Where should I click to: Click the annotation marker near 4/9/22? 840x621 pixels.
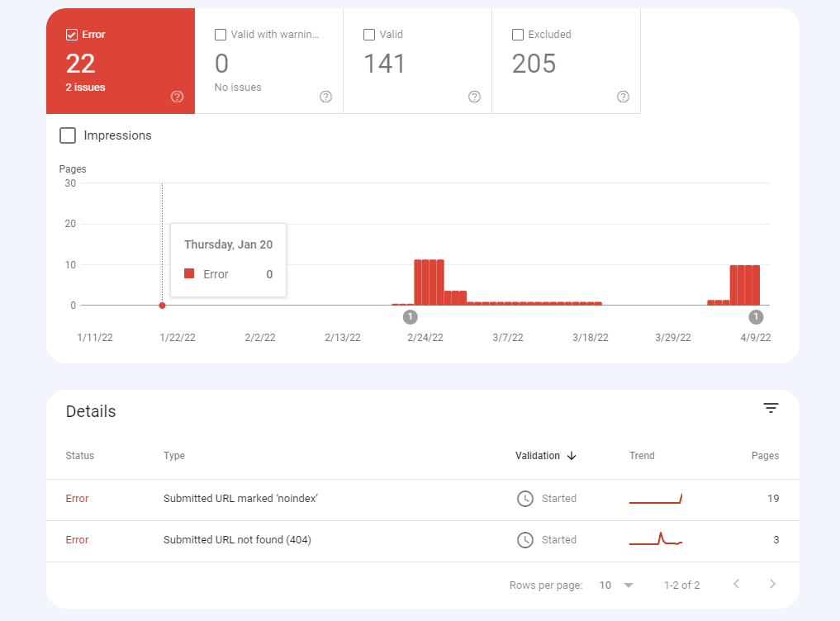pyautogui.click(x=755, y=317)
